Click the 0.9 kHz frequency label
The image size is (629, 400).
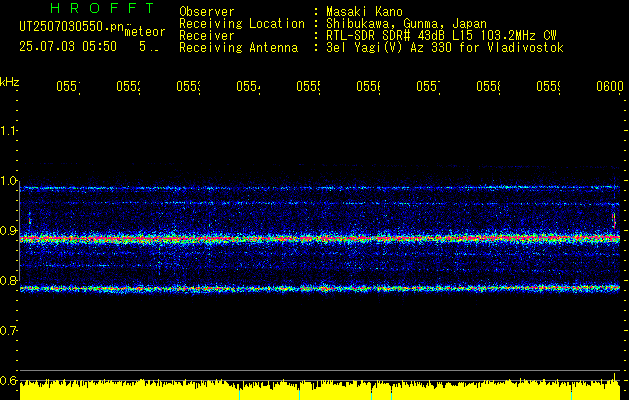[8, 231]
